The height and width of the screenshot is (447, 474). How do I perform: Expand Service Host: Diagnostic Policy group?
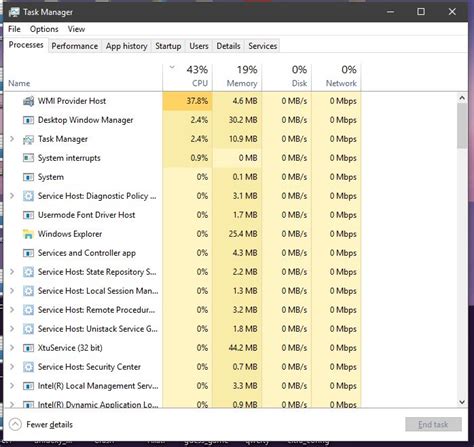click(x=12, y=196)
